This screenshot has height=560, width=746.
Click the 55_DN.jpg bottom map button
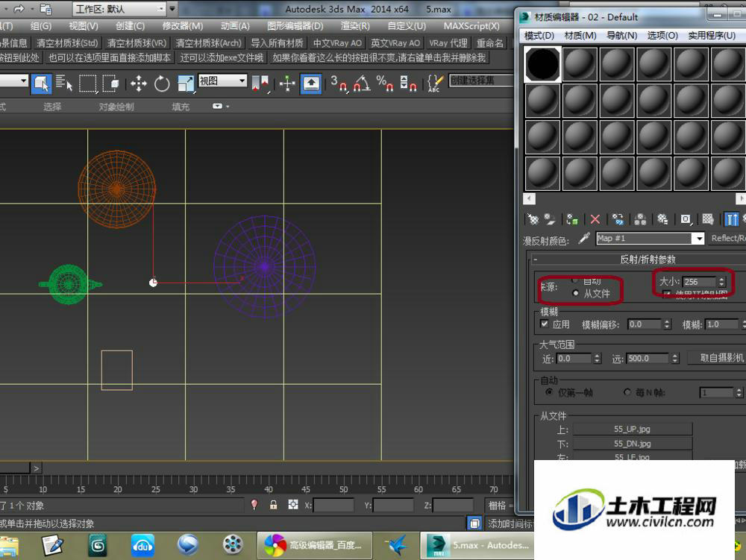pyautogui.click(x=632, y=444)
